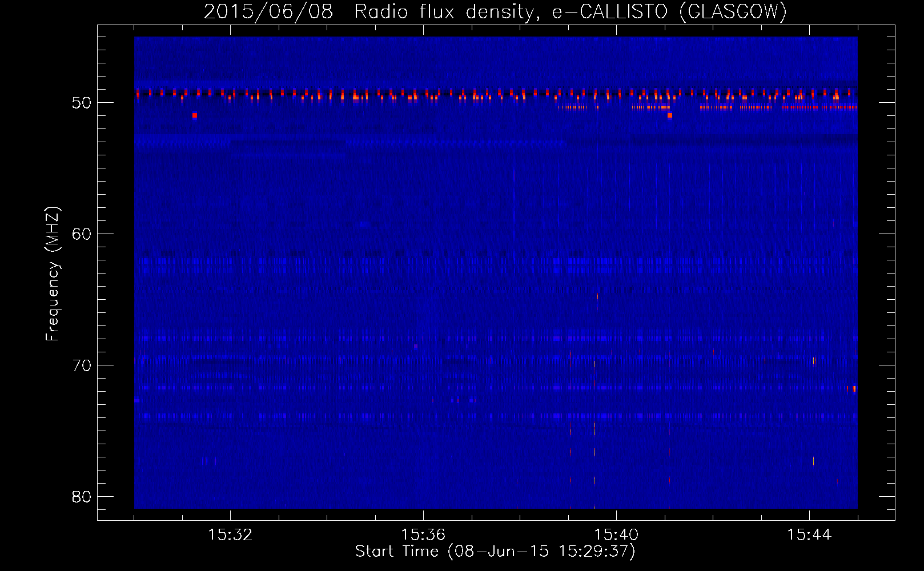Click the 60 frequency tick label
924x571 pixels.
point(82,234)
